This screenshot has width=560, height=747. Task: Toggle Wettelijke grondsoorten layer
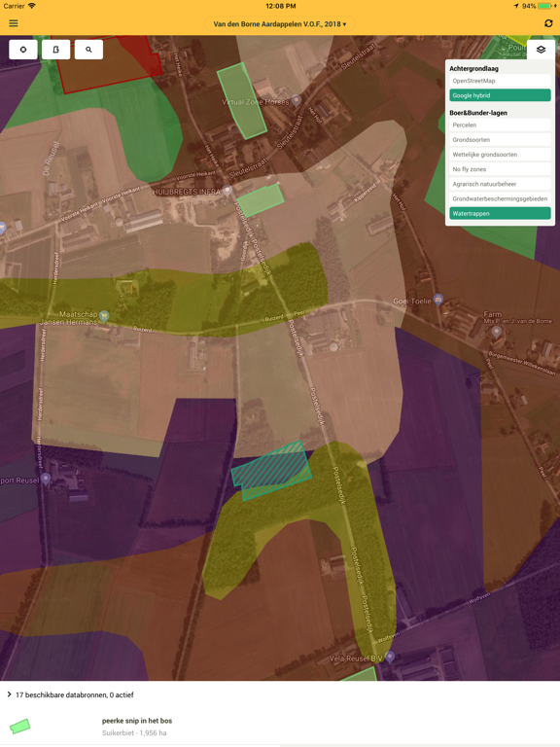click(500, 155)
